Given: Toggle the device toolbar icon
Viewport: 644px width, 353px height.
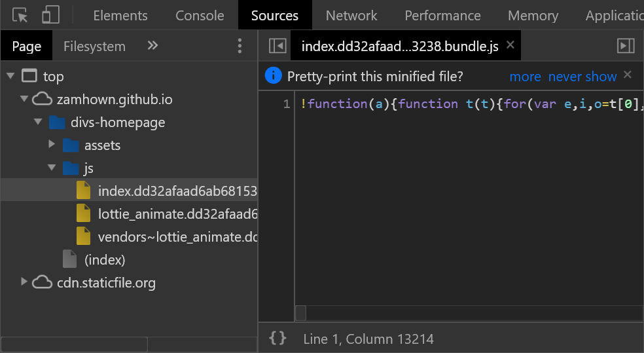Looking at the screenshot, I should (x=50, y=15).
